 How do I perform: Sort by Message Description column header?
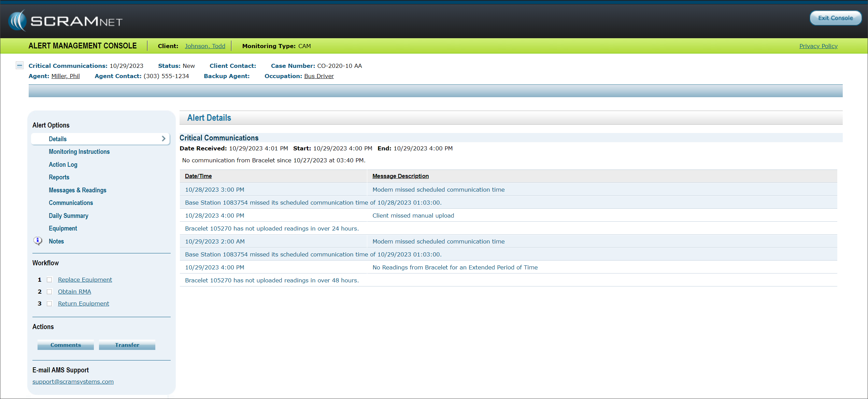[400, 176]
